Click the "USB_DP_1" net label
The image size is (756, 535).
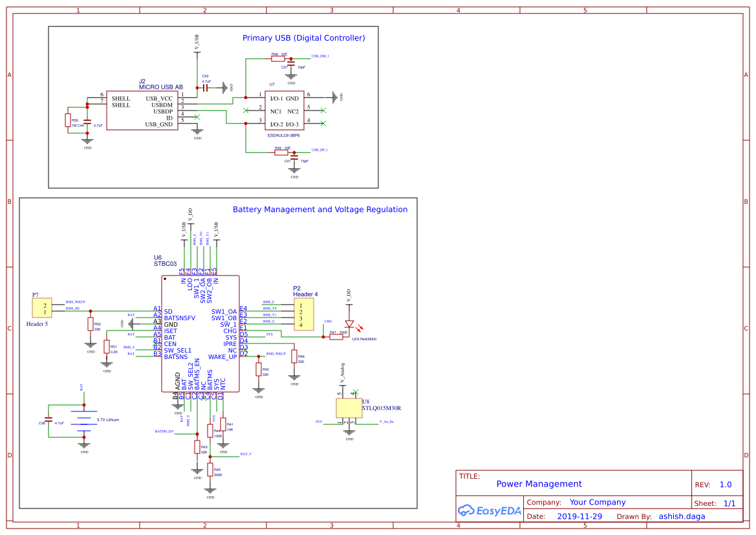tap(319, 149)
